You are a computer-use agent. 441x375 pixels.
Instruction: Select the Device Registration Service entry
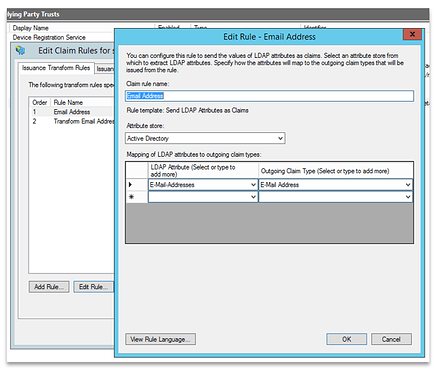point(49,37)
